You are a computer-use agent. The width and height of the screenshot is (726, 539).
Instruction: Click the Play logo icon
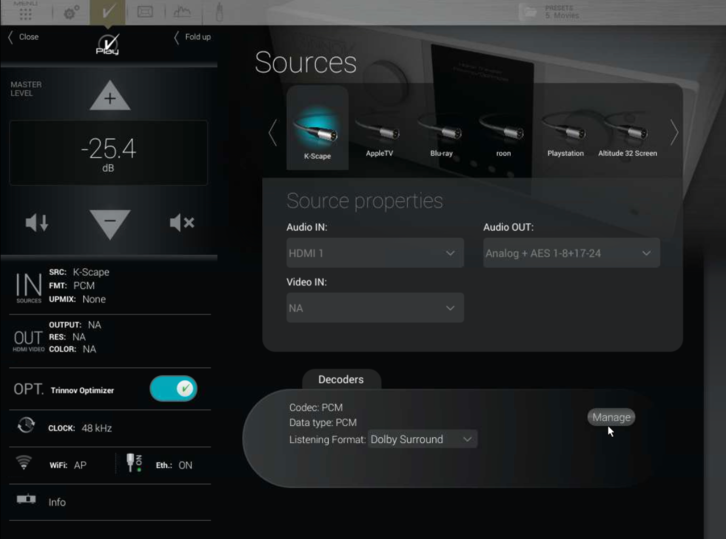coord(108,44)
